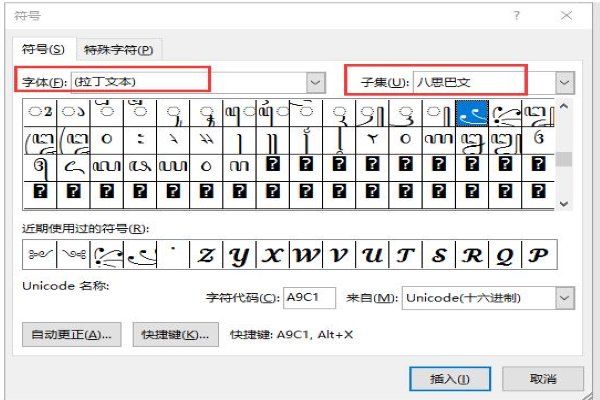This screenshot has height=400, width=600.
Task: Click the 取消 cancel button
Action: [x=543, y=379]
